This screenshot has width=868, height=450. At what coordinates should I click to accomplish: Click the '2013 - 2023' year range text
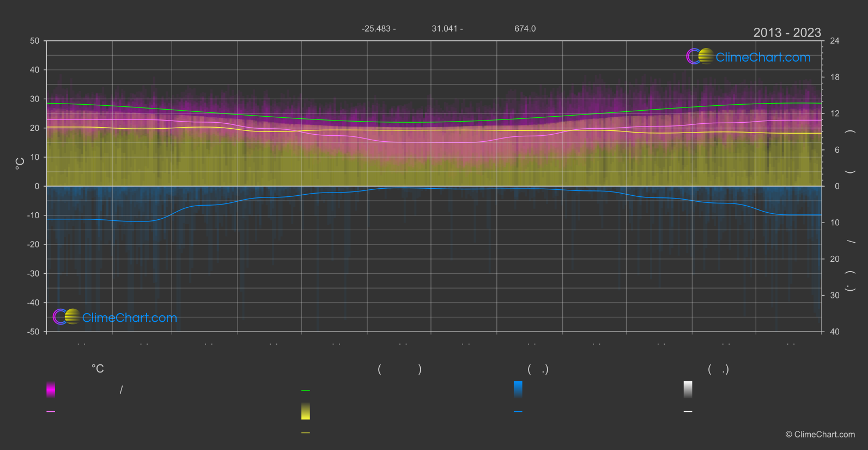(787, 33)
